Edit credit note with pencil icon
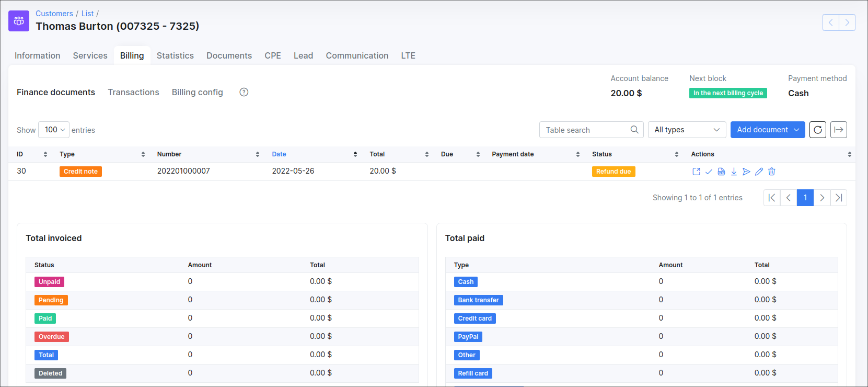 pyautogui.click(x=759, y=172)
